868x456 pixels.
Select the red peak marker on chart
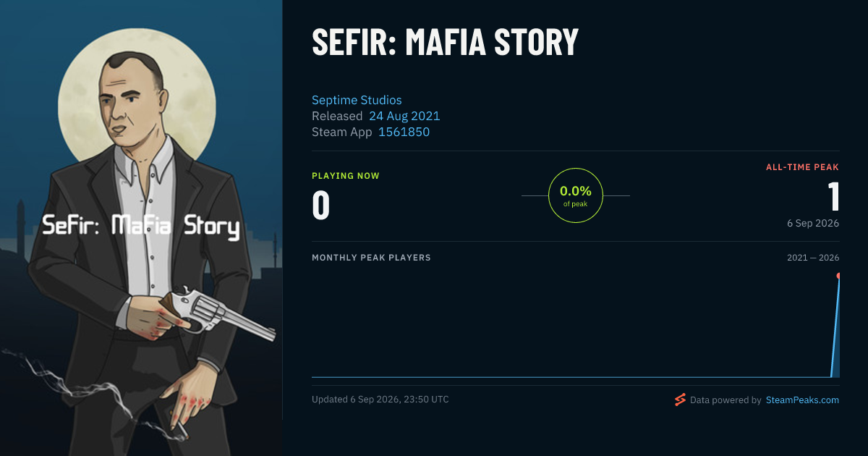(x=839, y=276)
